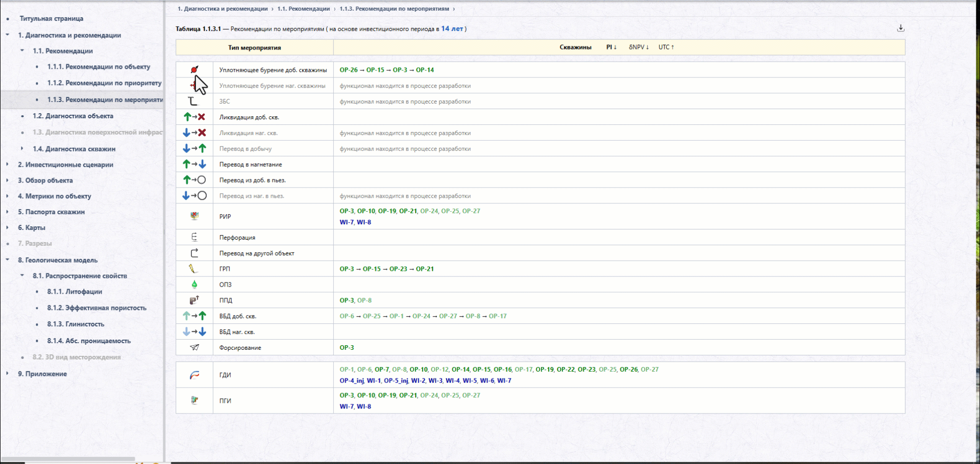Image resolution: width=980 pixels, height=464 pixels.
Task: Collapse the 8.1. Распространение свойств node
Action: (22, 276)
